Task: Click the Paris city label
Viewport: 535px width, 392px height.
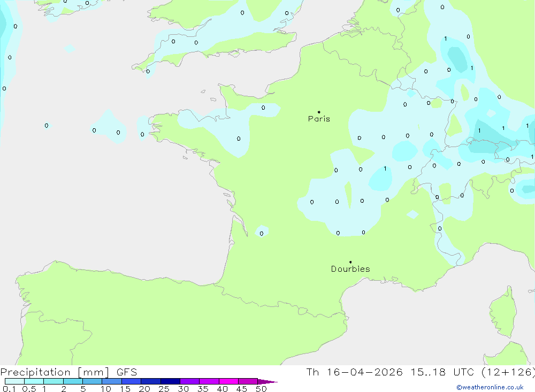Action: 319,119
